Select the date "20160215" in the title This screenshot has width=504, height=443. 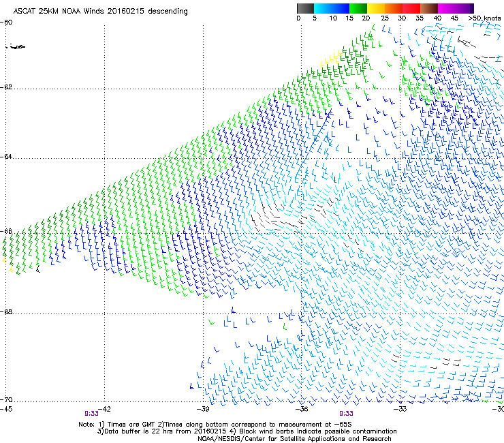click(126, 11)
